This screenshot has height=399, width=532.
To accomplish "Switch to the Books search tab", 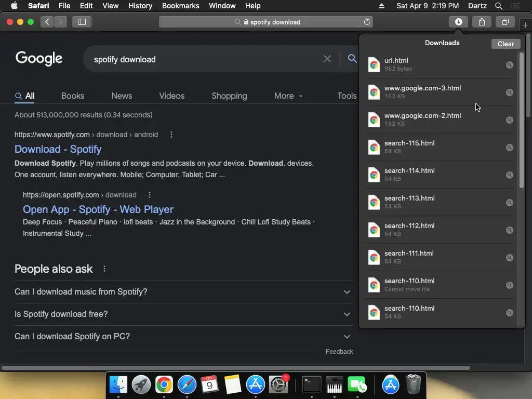I will tap(73, 96).
